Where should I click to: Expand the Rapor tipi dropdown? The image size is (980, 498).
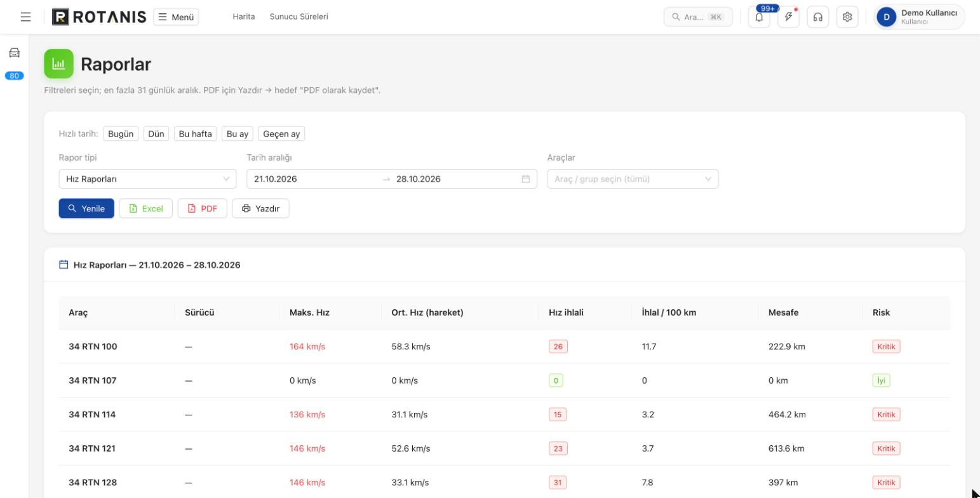147,179
